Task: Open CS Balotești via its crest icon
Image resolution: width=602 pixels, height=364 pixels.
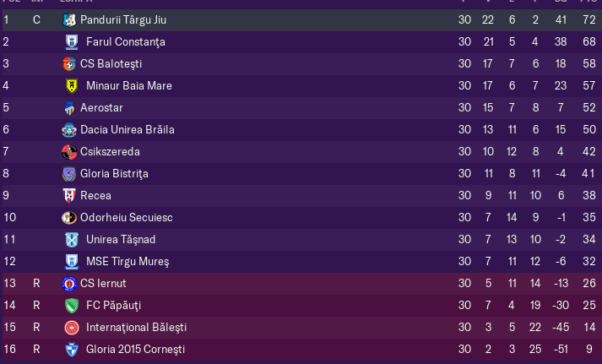Action: (x=69, y=63)
